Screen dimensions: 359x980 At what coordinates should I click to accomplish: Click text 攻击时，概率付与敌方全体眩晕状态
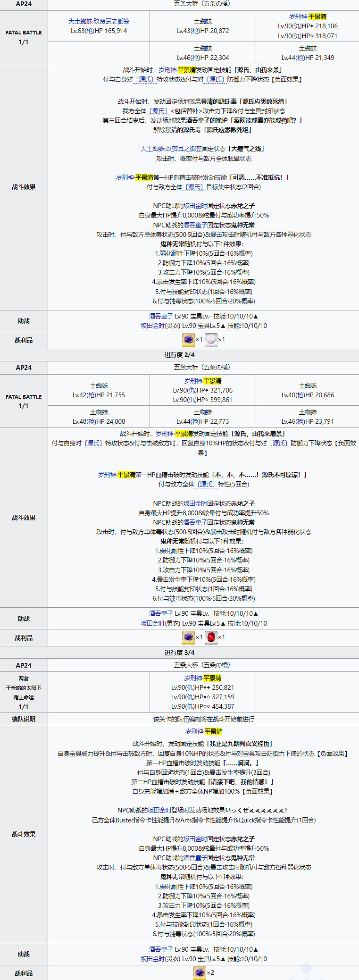(x=204, y=159)
